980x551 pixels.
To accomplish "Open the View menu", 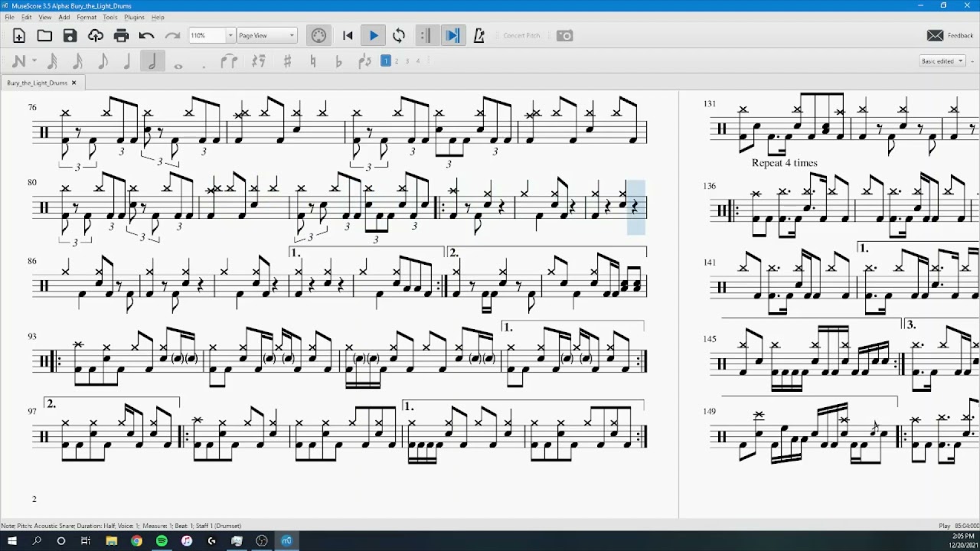I will click(x=45, y=17).
